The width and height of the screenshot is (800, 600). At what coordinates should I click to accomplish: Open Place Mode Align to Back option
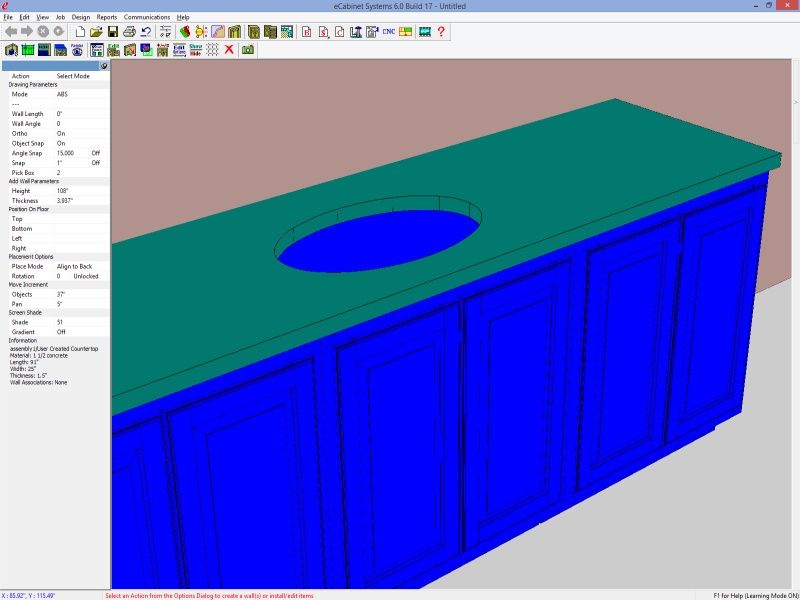(74, 267)
